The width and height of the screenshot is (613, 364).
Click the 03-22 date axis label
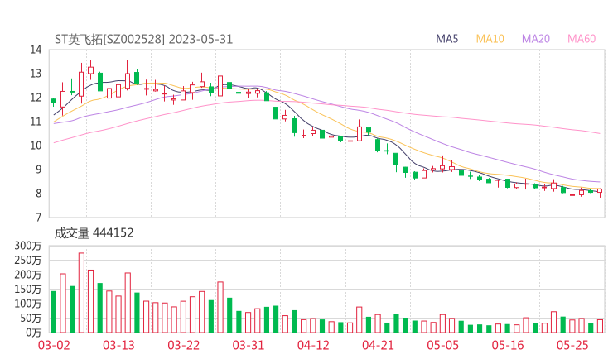[183, 345]
